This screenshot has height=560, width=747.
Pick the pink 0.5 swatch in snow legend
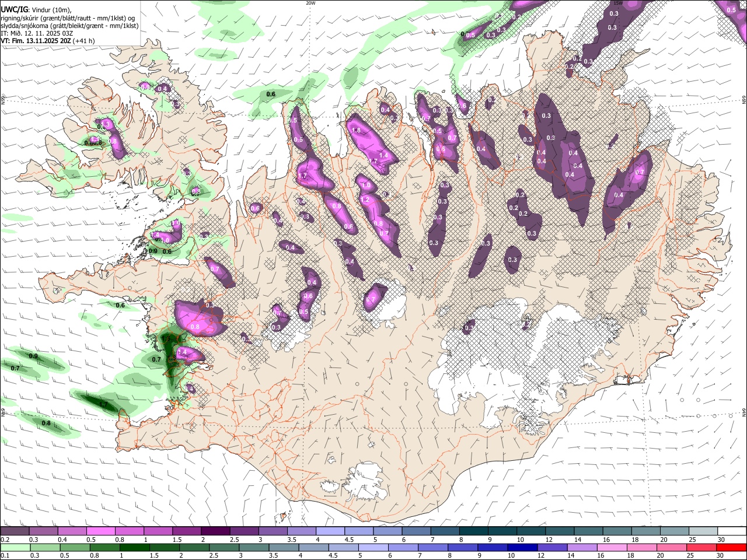[x=100, y=531]
